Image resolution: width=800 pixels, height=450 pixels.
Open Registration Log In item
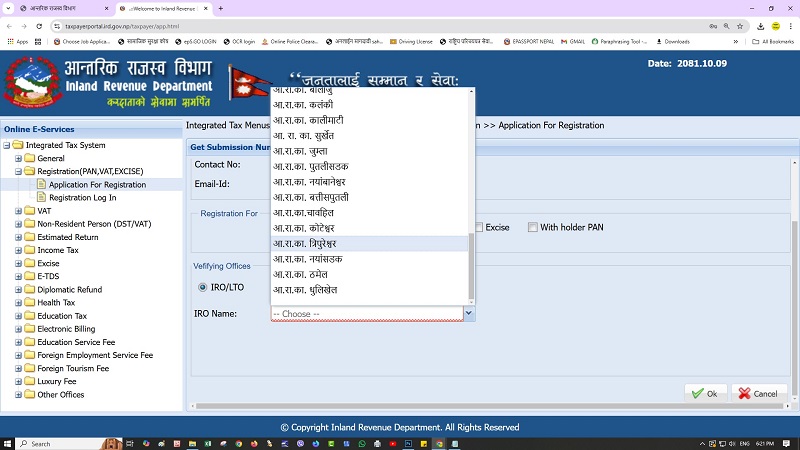pos(82,197)
